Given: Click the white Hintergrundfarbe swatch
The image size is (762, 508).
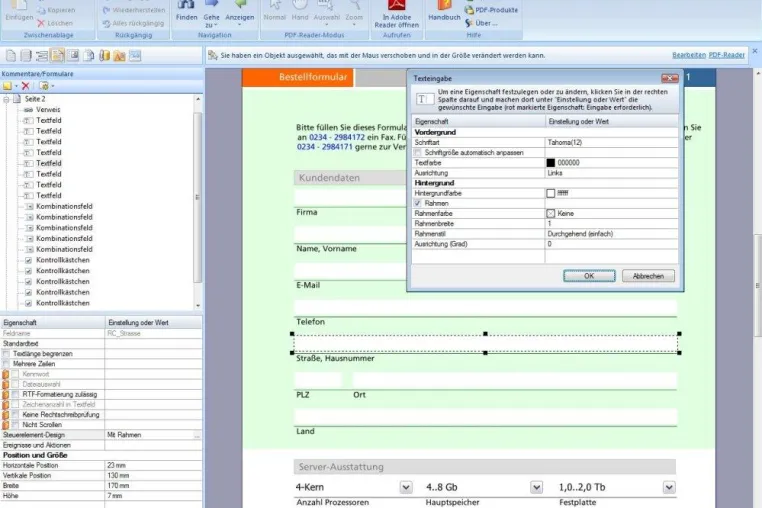Looking at the screenshot, I should [551, 193].
